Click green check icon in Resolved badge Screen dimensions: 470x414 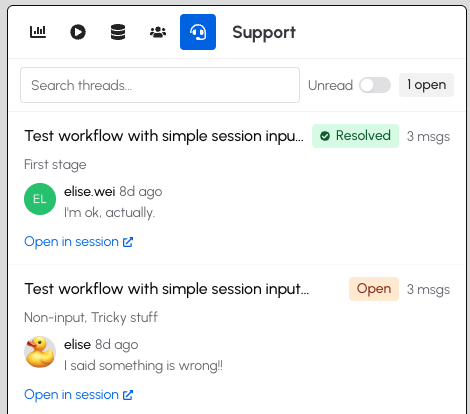pyautogui.click(x=325, y=136)
